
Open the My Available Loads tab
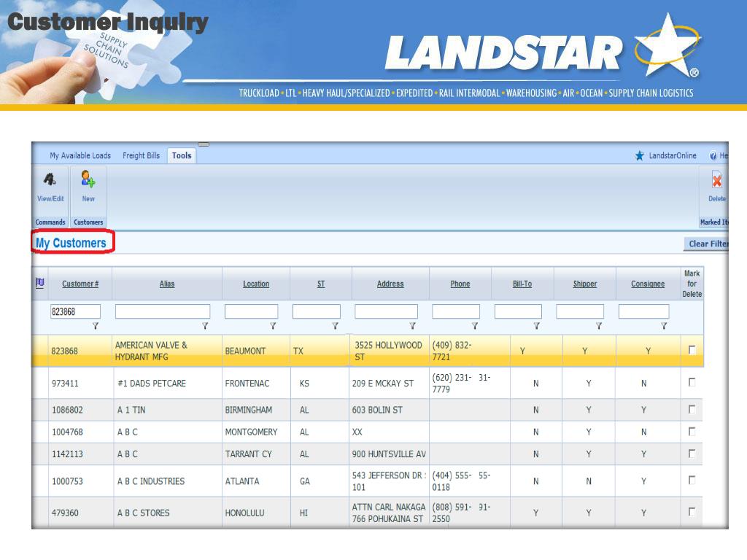click(80, 156)
